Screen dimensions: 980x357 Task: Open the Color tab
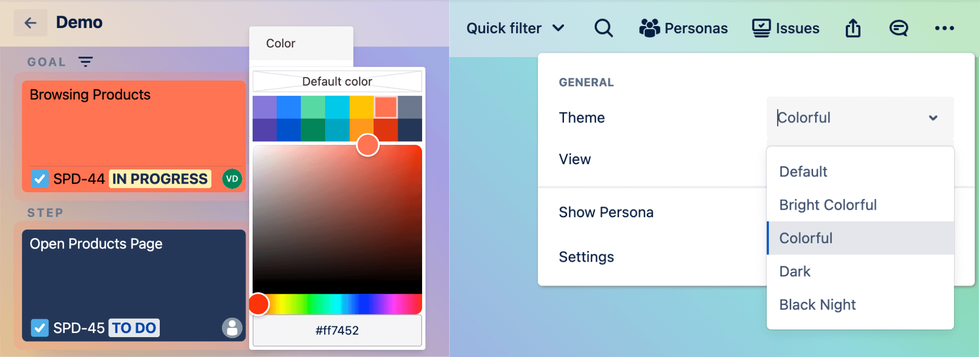click(x=301, y=43)
